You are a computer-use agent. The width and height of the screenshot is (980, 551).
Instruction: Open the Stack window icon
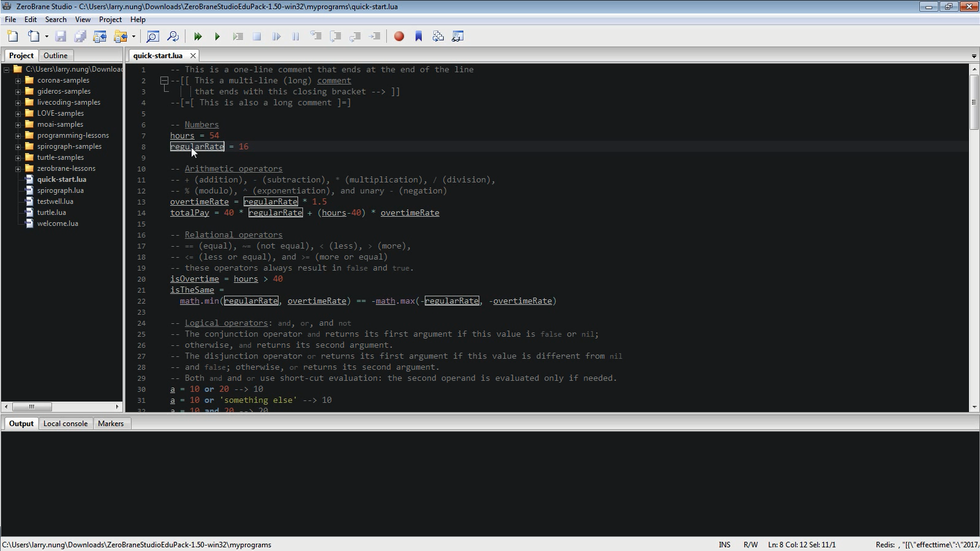point(438,37)
